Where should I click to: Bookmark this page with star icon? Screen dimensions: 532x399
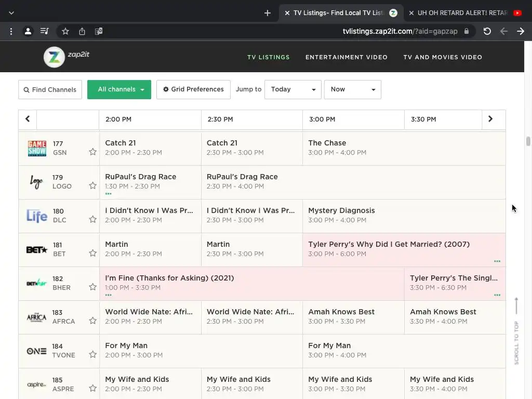(x=65, y=31)
